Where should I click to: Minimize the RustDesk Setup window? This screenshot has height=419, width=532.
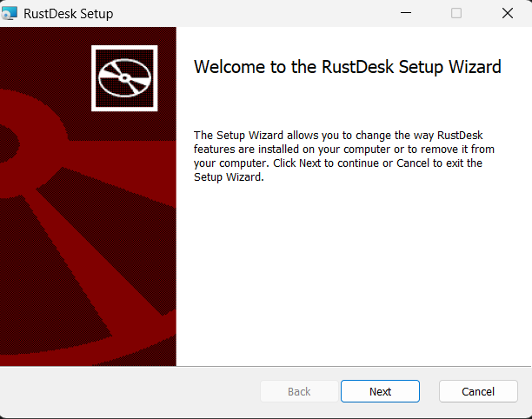pos(405,14)
